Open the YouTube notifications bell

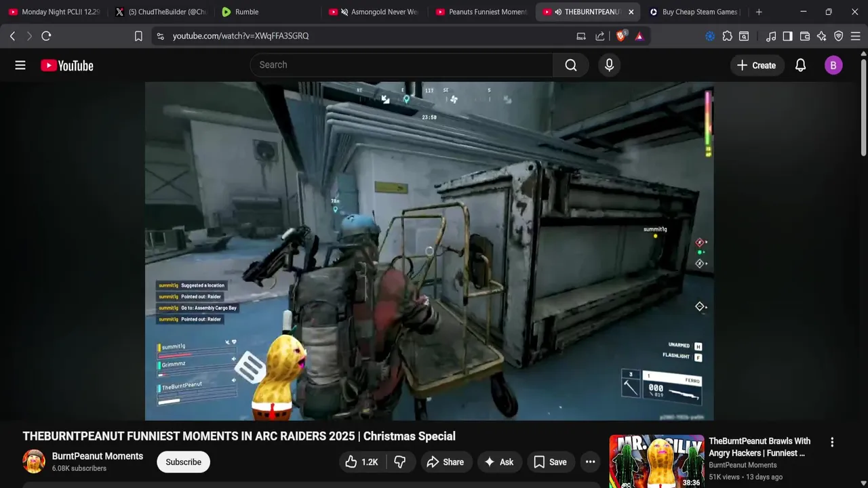click(x=800, y=65)
